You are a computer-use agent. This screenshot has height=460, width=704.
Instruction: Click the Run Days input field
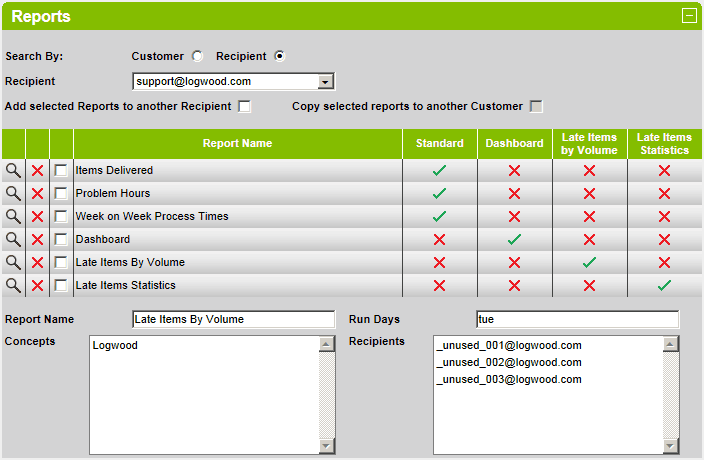point(577,320)
